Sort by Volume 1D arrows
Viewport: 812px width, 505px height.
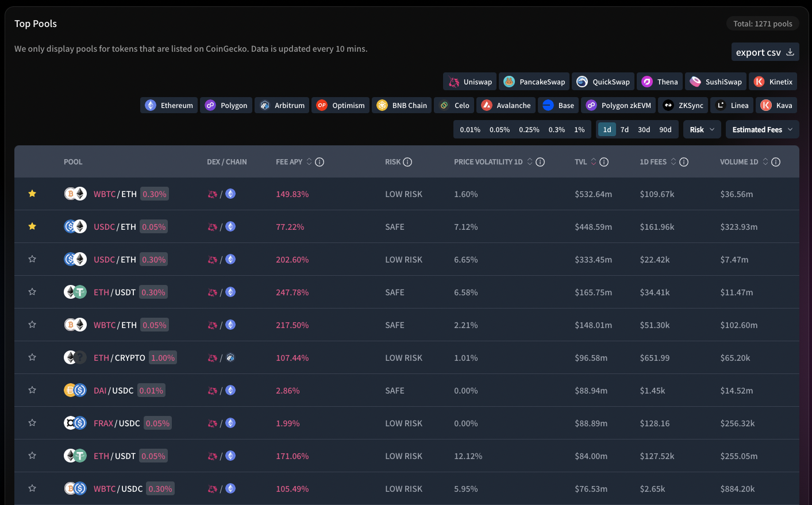point(765,162)
